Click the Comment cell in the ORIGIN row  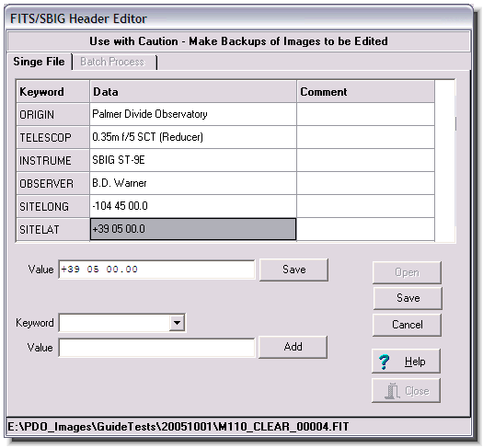[366, 114]
